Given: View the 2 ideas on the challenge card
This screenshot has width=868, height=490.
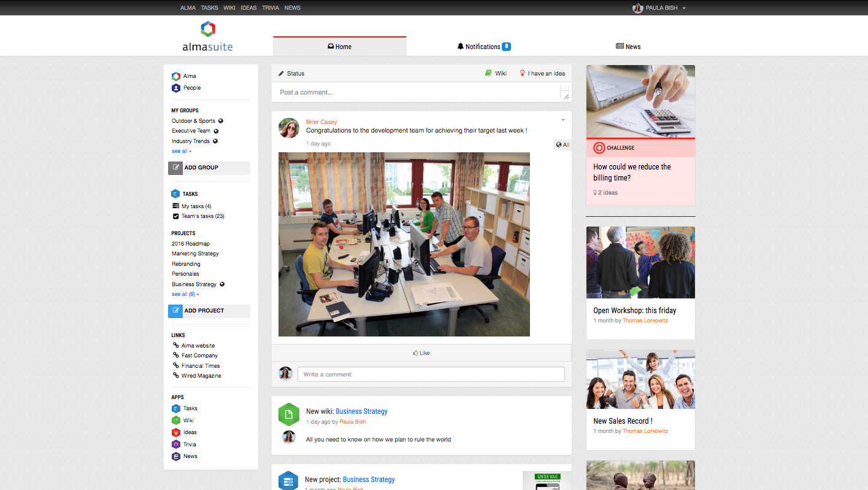Looking at the screenshot, I should pyautogui.click(x=605, y=193).
